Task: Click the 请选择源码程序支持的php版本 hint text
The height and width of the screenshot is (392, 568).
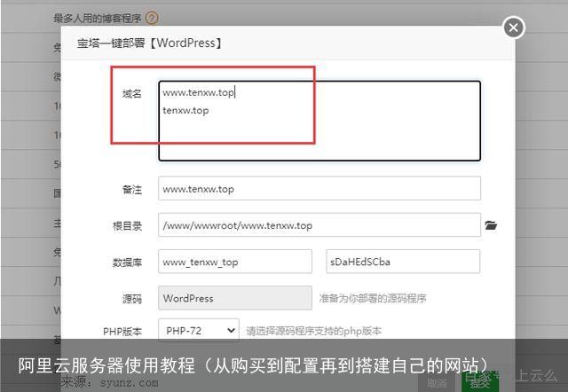Action: (313, 331)
